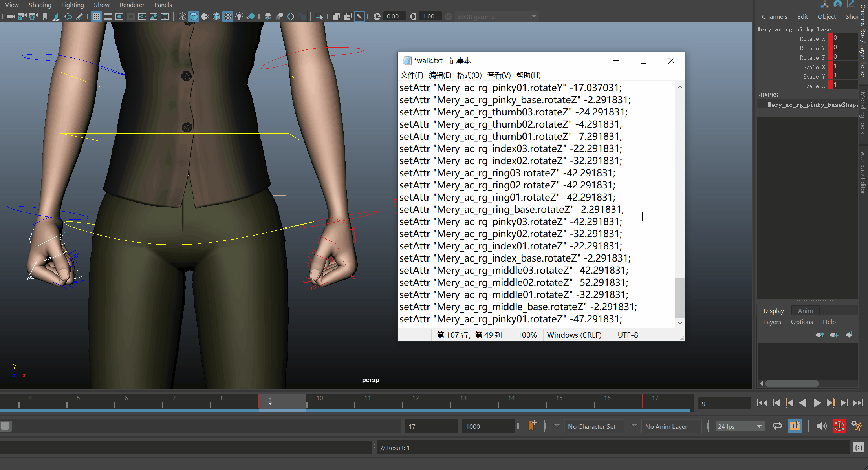Mute timeline audio speaker icon
Viewport: 868px width, 470px height.
click(821, 426)
